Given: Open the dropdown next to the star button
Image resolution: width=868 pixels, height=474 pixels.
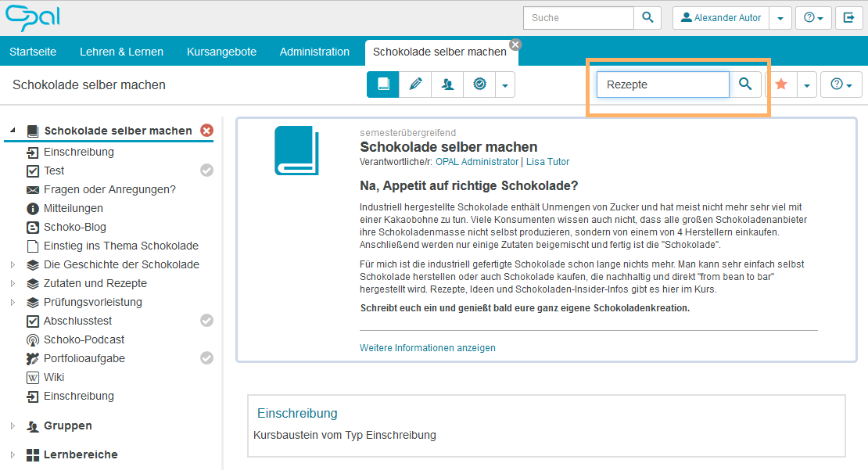Looking at the screenshot, I should click(806, 84).
